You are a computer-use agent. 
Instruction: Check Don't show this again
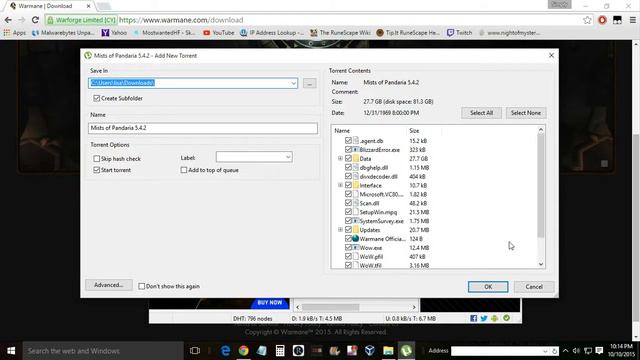point(142,287)
